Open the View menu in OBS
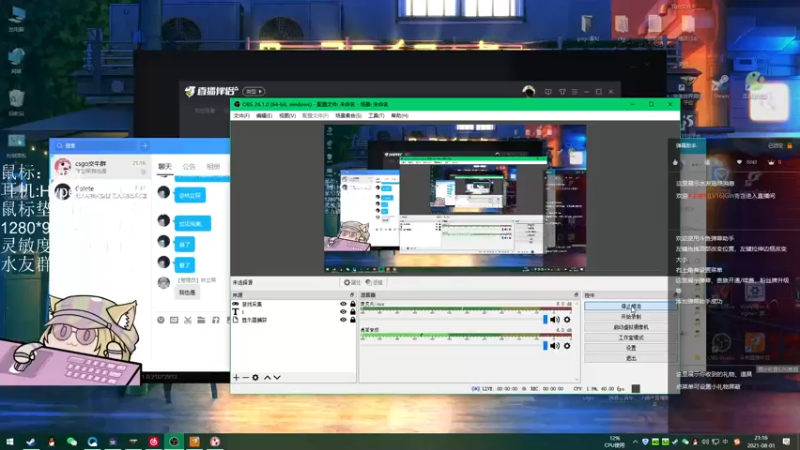This screenshot has height=450, width=800. (x=287, y=116)
